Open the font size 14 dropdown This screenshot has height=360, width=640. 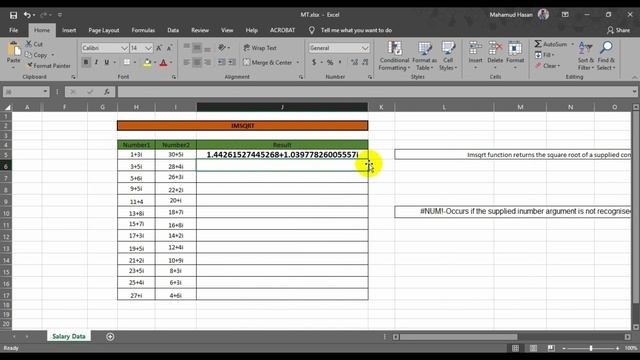point(149,48)
